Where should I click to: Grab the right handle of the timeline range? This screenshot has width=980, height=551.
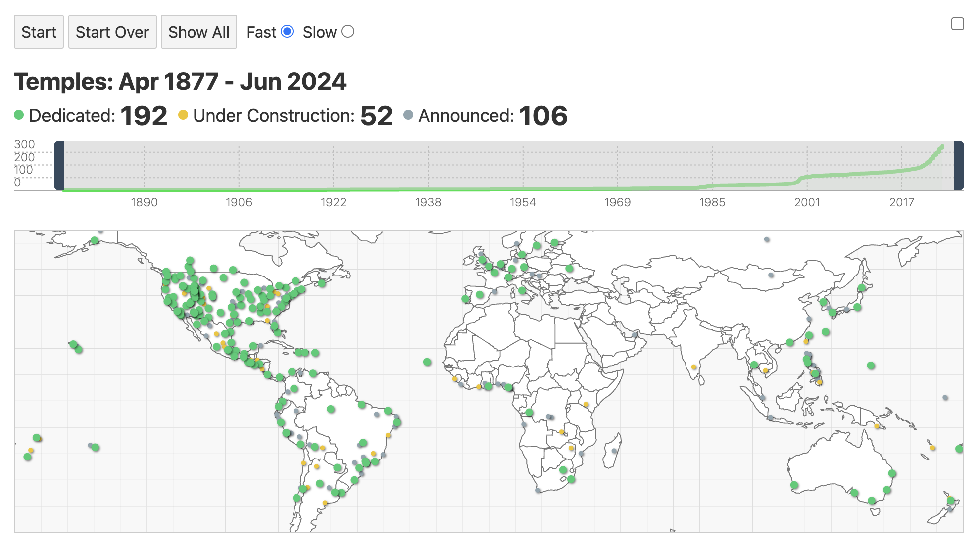pyautogui.click(x=959, y=166)
